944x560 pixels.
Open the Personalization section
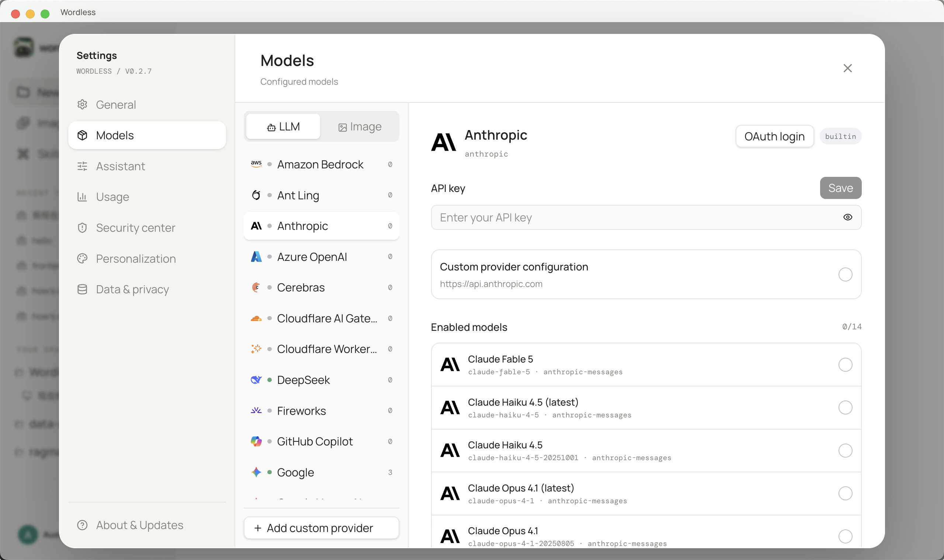(147, 259)
